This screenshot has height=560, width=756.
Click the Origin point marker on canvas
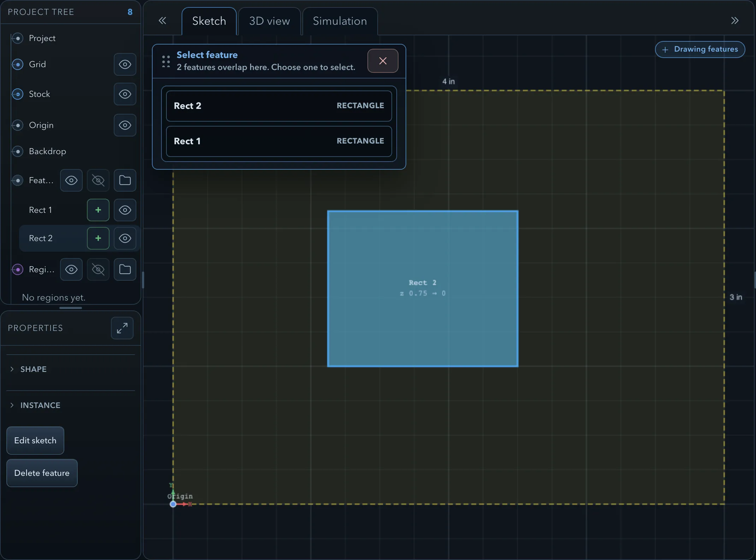click(x=173, y=504)
